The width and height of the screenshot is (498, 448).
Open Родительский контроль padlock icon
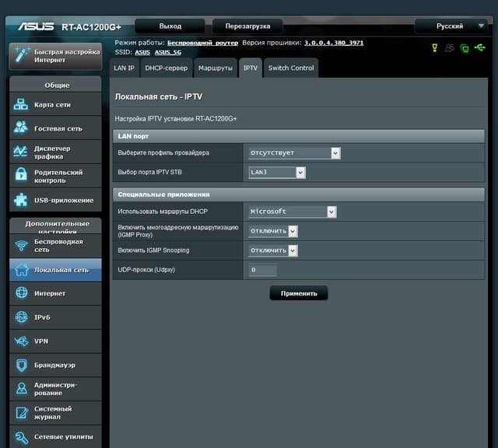click(x=21, y=174)
